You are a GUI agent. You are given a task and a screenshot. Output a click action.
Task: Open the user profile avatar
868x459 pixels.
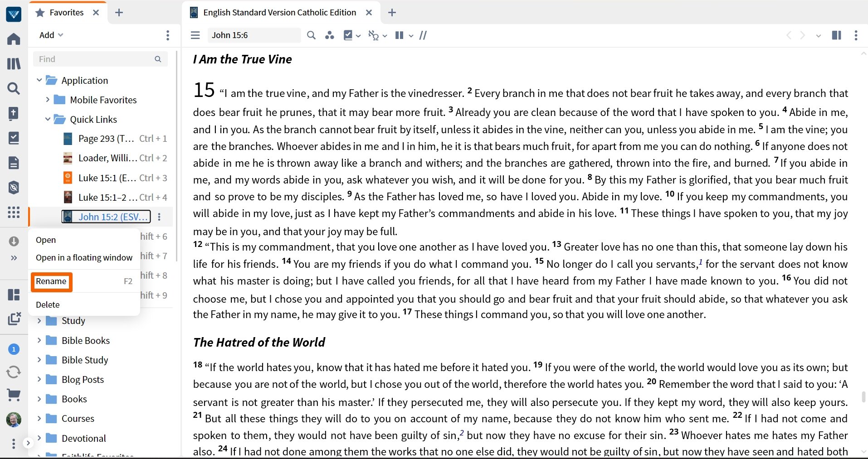pyautogui.click(x=14, y=420)
